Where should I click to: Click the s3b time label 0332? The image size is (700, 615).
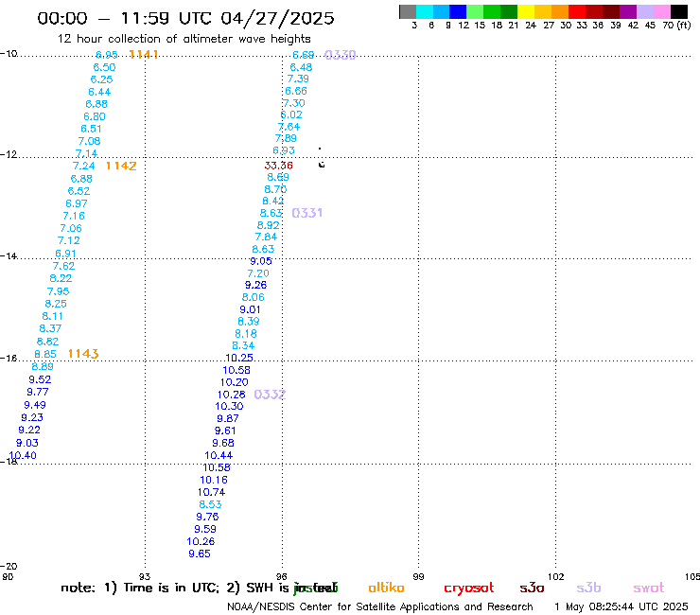[270, 395]
